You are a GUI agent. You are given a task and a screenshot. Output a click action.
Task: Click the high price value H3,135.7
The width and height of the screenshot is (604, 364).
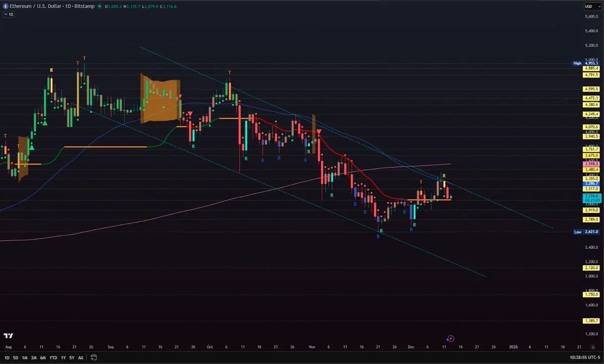pyautogui.click(x=131, y=7)
